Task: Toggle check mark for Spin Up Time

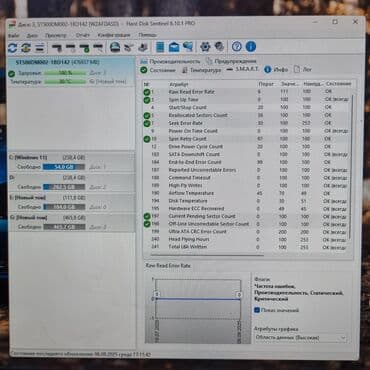Action: click(x=147, y=100)
